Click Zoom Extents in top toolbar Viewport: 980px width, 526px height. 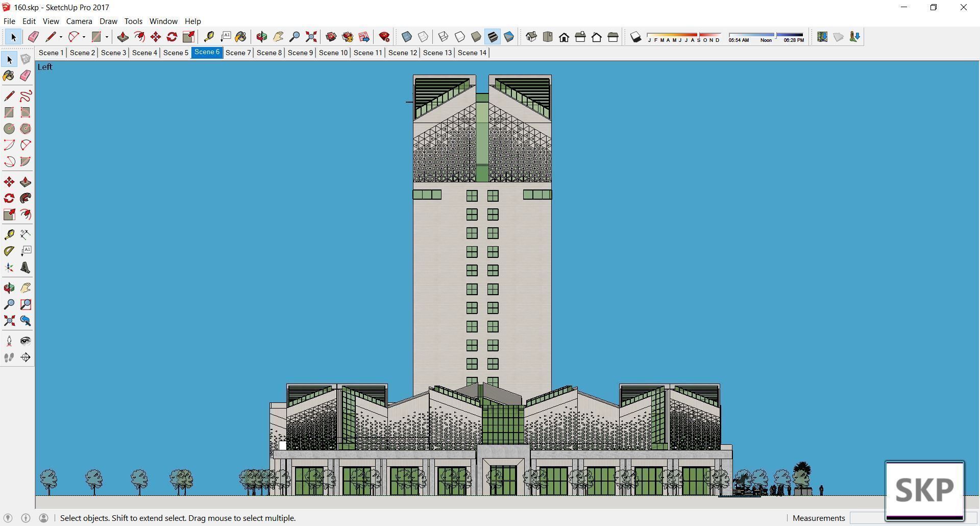[311, 37]
